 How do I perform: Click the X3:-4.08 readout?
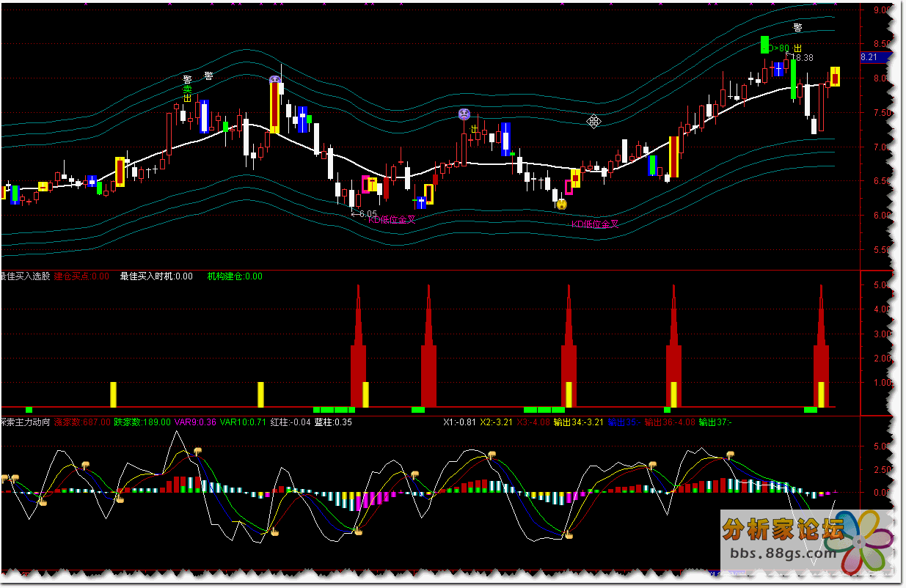533,422
